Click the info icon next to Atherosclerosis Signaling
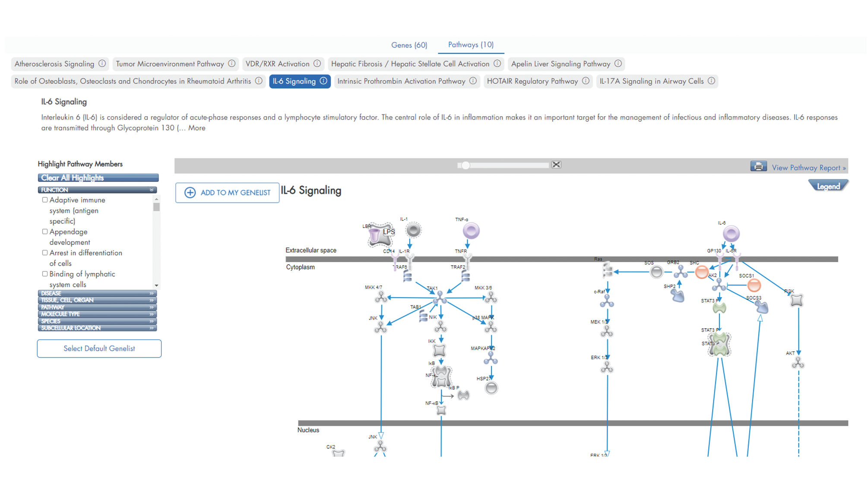 (x=102, y=63)
